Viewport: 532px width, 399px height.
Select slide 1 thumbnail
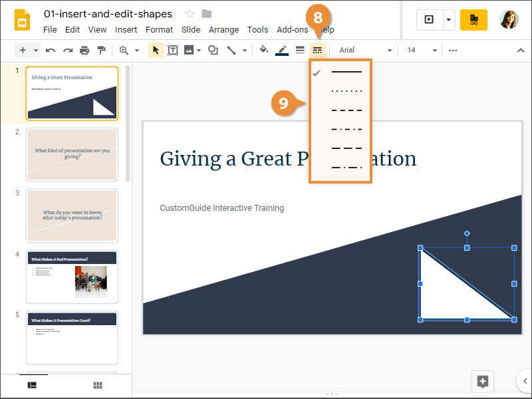click(72, 94)
